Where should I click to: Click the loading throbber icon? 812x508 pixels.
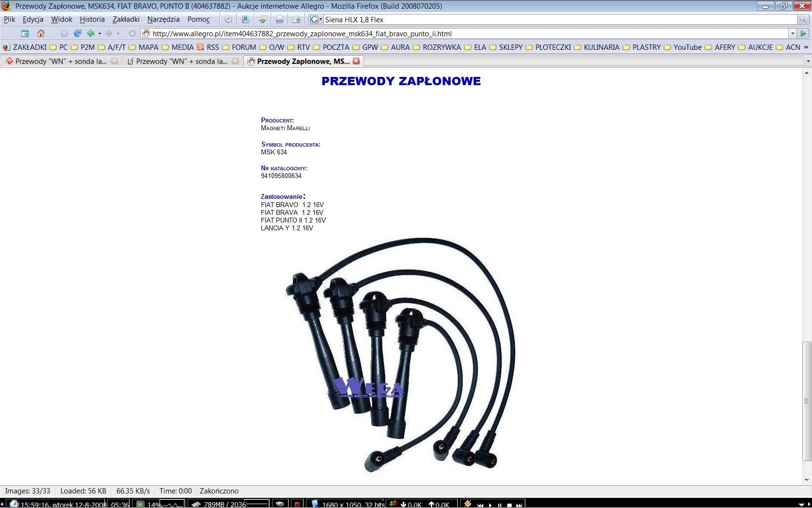[132, 33]
